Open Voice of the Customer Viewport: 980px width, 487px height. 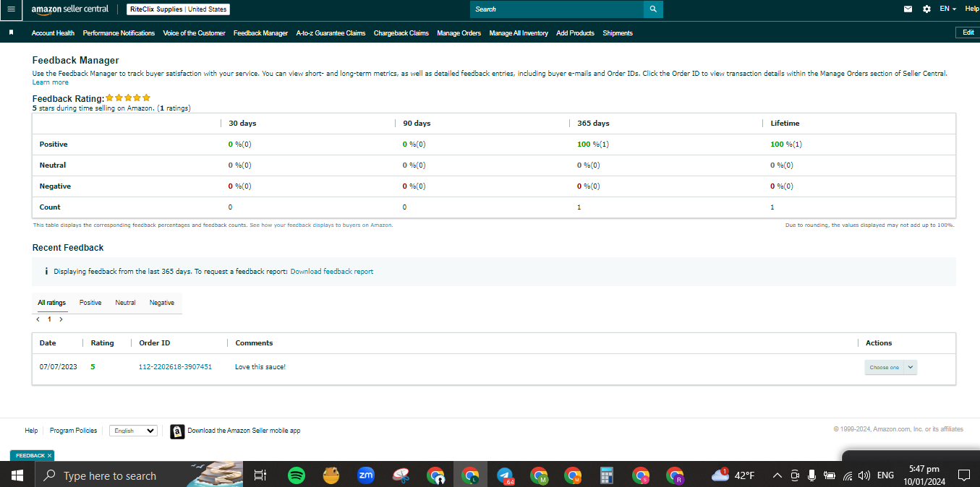194,33
